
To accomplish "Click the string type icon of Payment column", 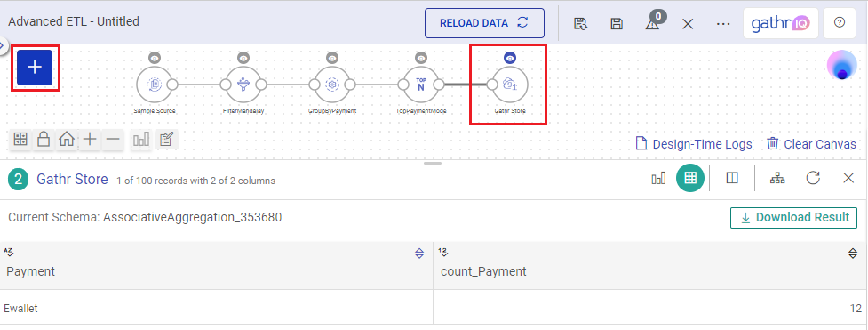I will (8, 253).
